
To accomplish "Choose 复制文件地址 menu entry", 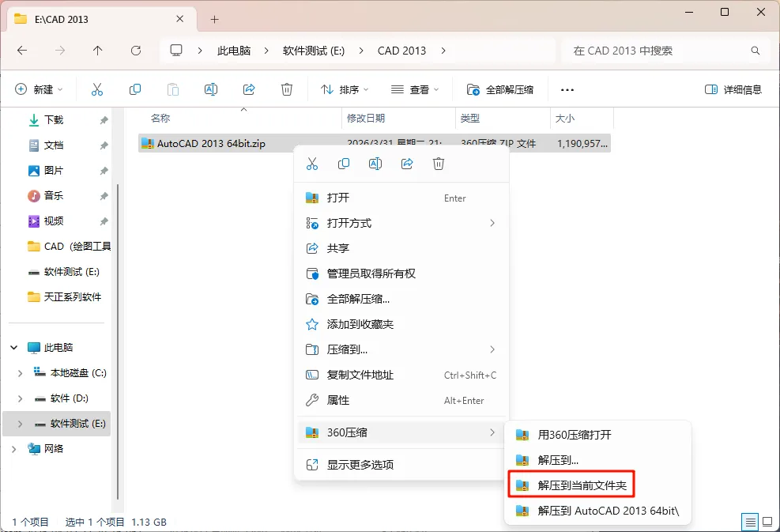I will click(401, 375).
